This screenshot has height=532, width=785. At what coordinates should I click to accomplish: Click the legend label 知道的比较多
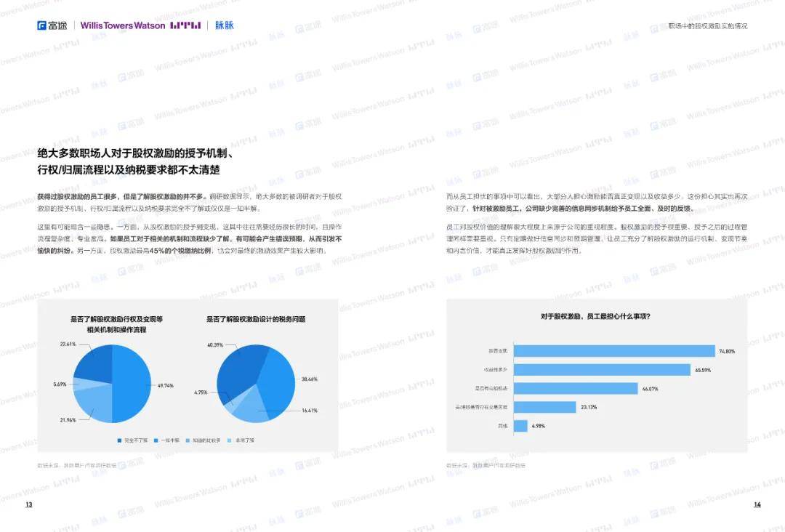click(x=206, y=440)
